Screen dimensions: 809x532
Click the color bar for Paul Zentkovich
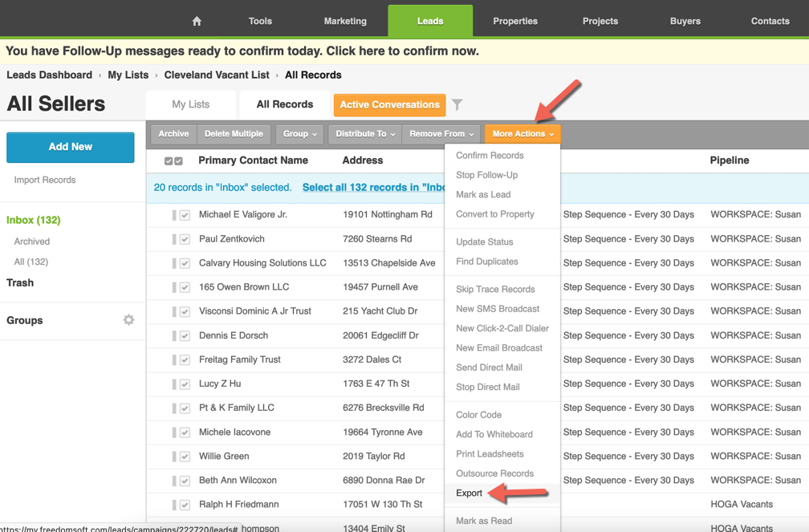(174, 239)
